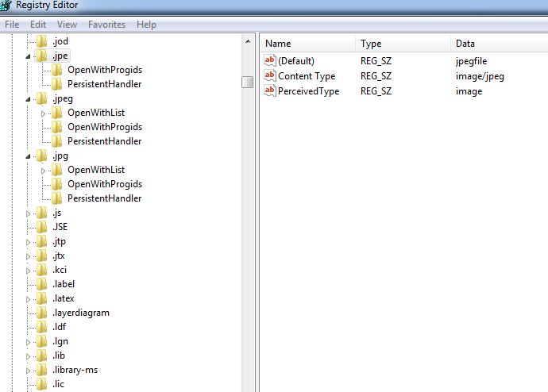Collapse the .jpeg key

coord(28,99)
